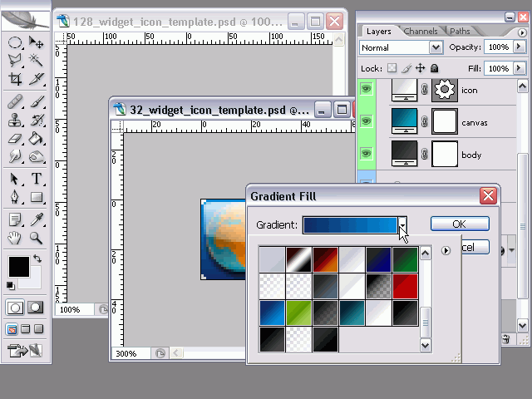Choose the teal gradient swatch
Viewport: 532px width, 399px height.
click(352, 313)
